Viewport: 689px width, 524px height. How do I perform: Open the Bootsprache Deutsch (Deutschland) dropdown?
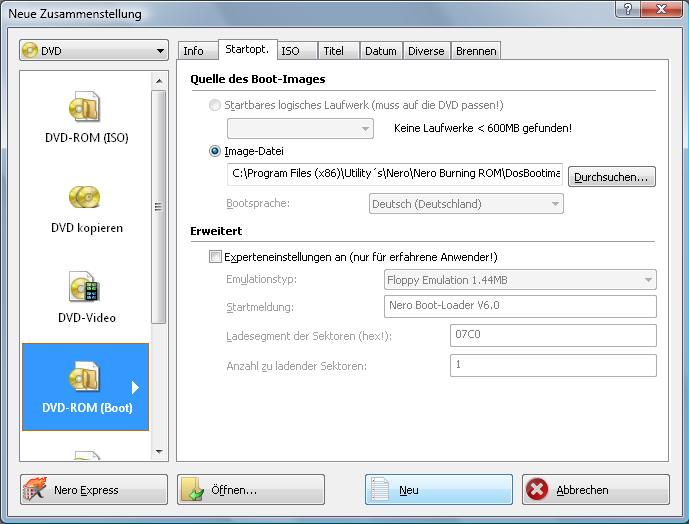pos(466,204)
